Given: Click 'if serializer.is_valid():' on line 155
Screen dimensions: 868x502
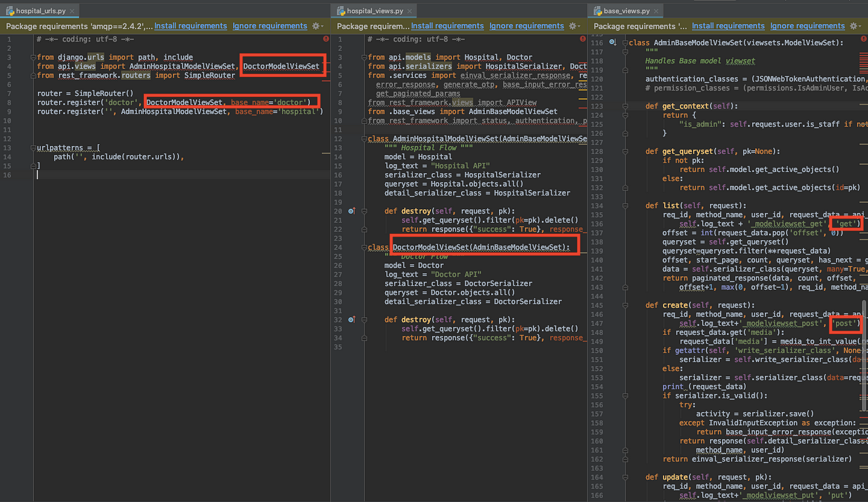Looking at the screenshot, I should (x=715, y=395).
